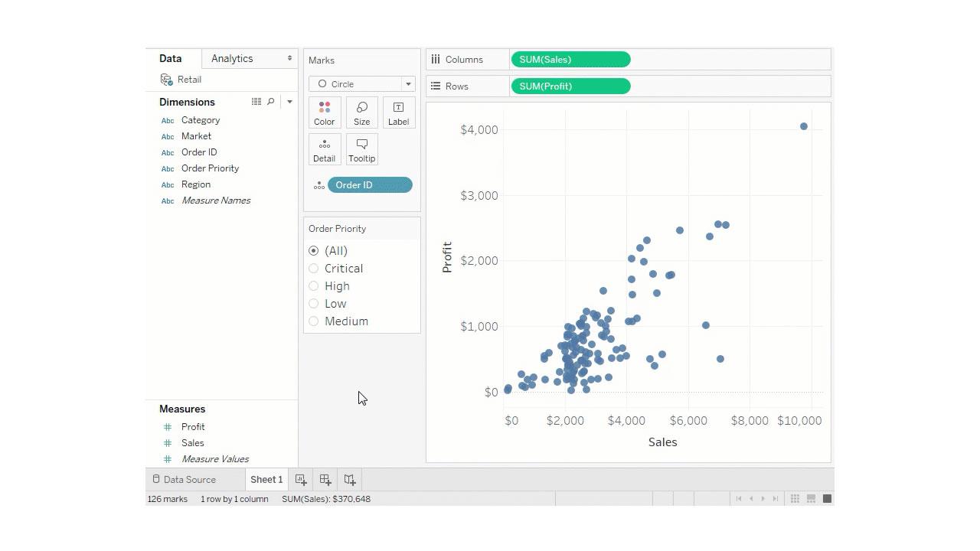Open the Size marks card
This screenshot has height=551, width=980.
[x=361, y=112]
